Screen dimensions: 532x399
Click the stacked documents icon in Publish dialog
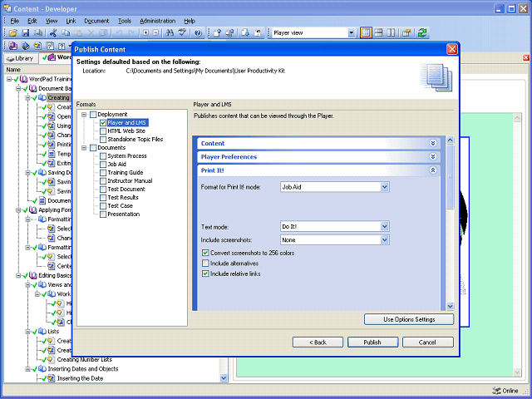(436, 77)
